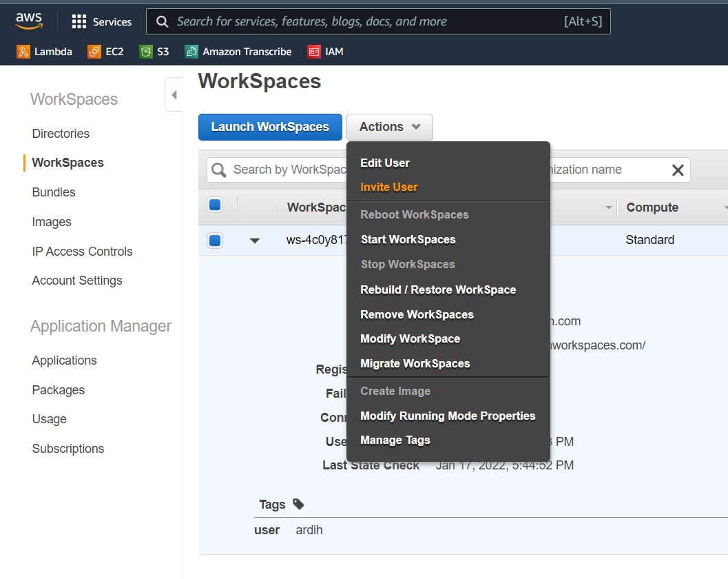Open Account Settings in the sidebar

[x=77, y=281]
